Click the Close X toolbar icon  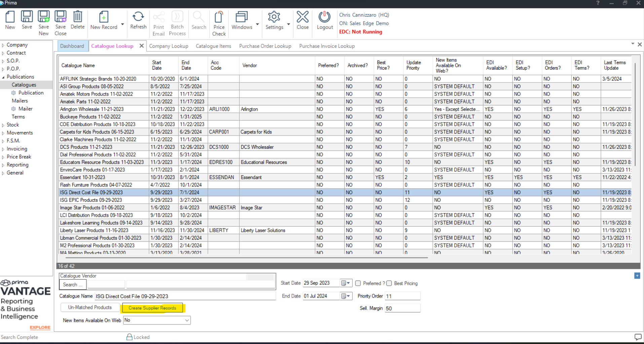pyautogui.click(x=303, y=17)
